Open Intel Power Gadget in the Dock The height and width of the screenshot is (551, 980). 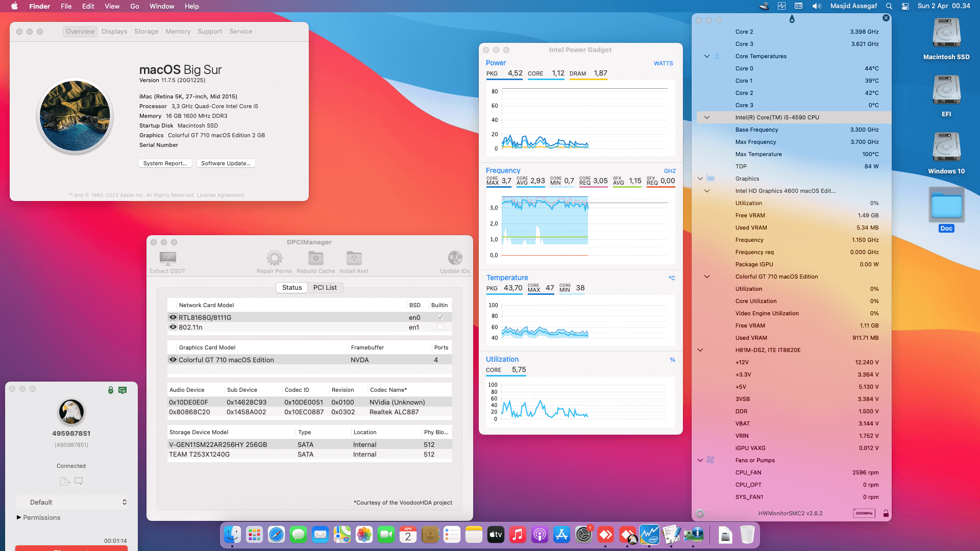click(649, 534)
